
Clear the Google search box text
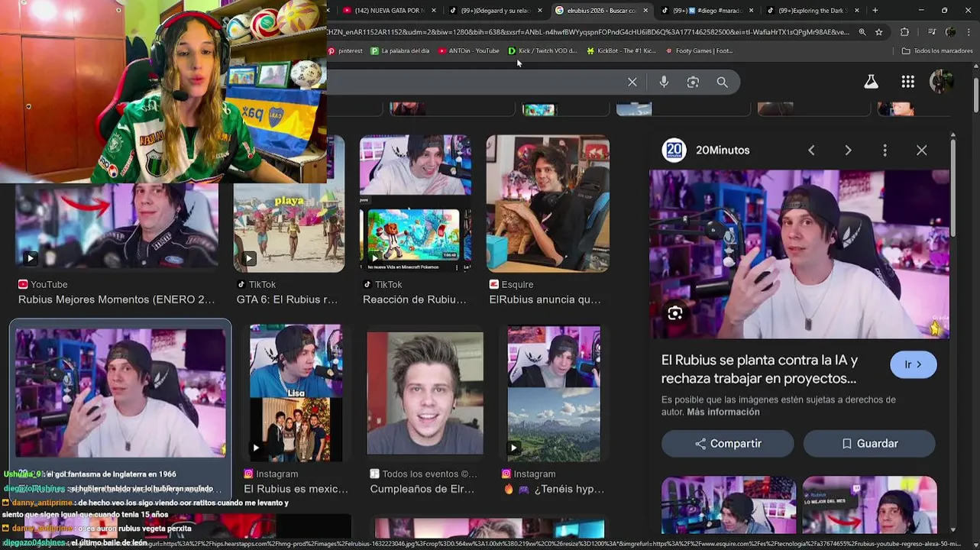632,82
